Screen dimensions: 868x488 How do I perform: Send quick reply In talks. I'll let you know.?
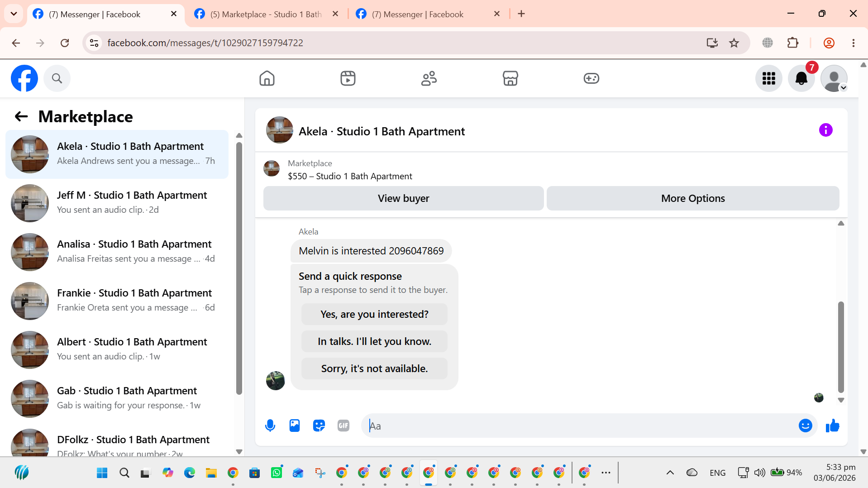point(374,341)
